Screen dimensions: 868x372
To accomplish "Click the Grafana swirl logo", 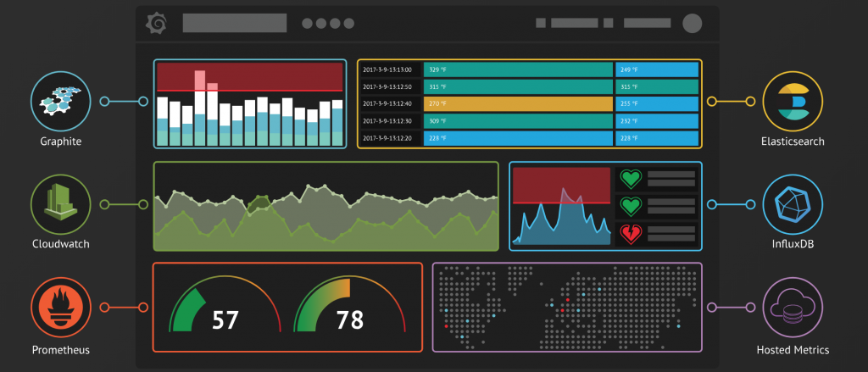I will pos(156,23).
